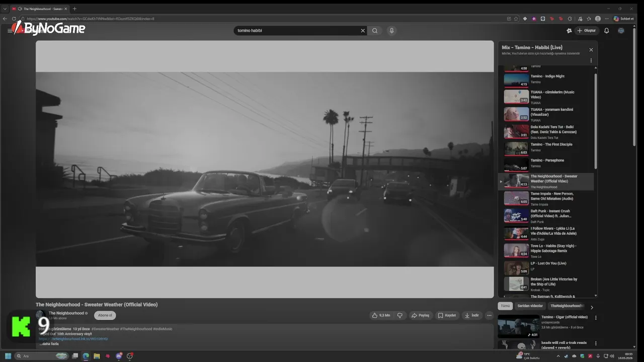Start voice search with the microphone icon
Screen dimensions: 644x362
tap(391, 31)
